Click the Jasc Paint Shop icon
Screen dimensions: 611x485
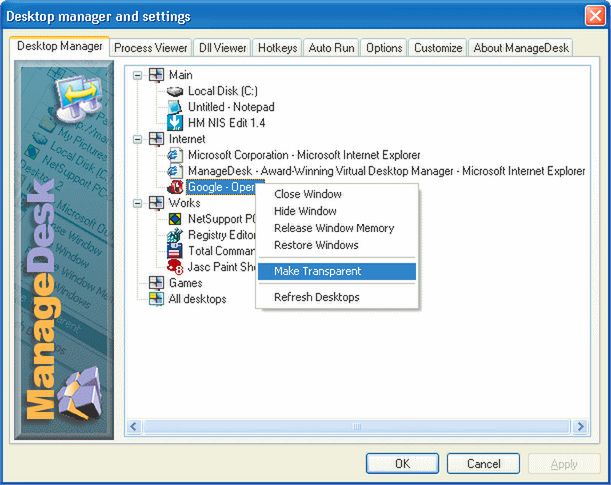click(x=175, y=267)
